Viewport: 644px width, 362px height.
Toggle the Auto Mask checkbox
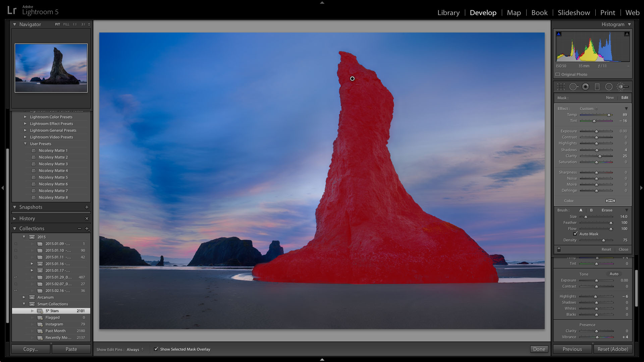coord(575,234)
